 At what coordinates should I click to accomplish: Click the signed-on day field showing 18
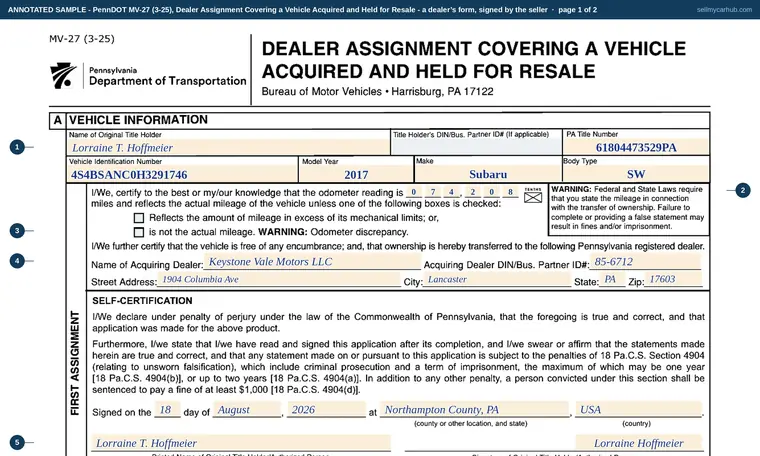167,409
